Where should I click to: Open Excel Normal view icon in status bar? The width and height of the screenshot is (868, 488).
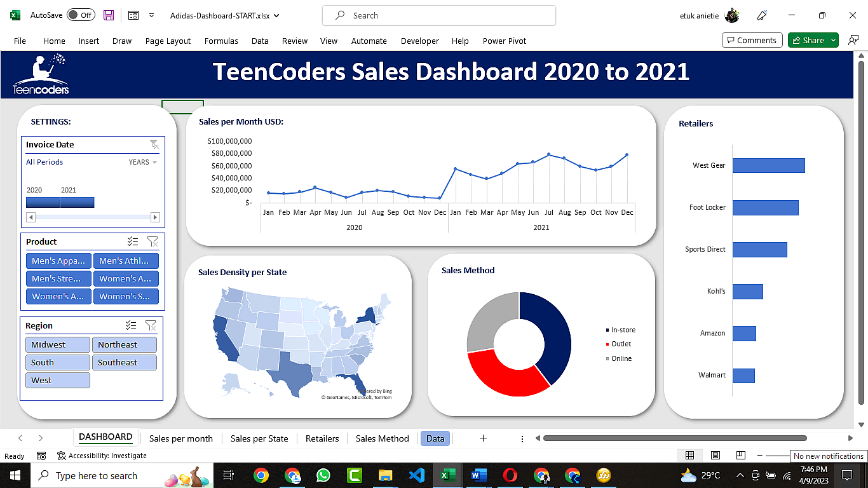[689, 456]
